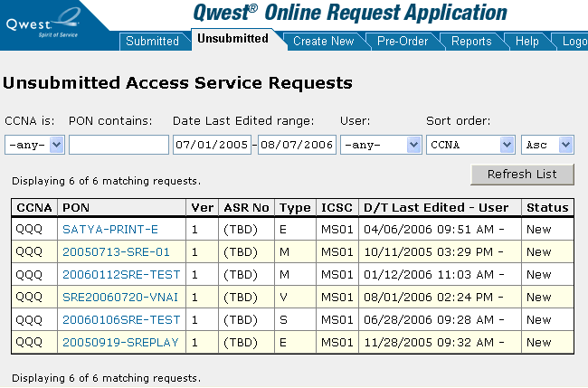
Task: Open the Asc sort direction dropdown
Action: pyautogui.click(x=547, y=145)
